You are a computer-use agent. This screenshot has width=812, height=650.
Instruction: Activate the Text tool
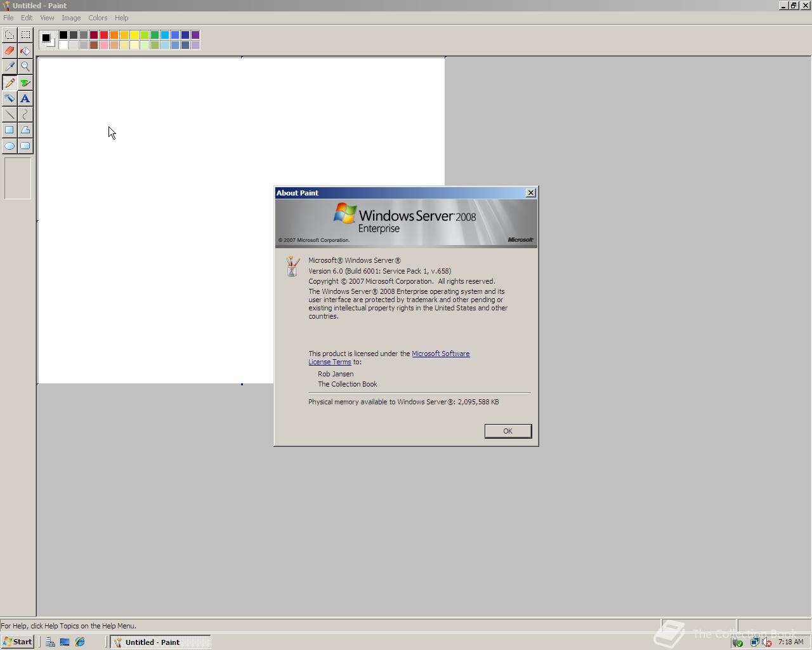tap(25, 98)
